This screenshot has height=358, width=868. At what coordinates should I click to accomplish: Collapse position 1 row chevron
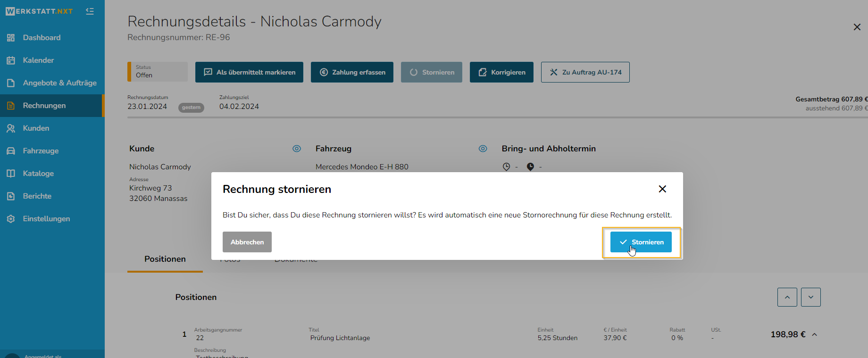pyautogui.click(x=815, y=334)
